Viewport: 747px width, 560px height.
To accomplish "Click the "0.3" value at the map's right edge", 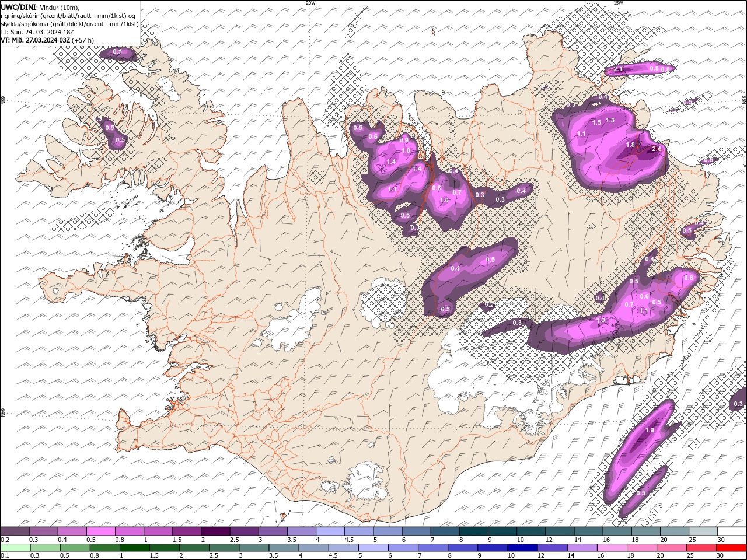I will coord(738,404).
